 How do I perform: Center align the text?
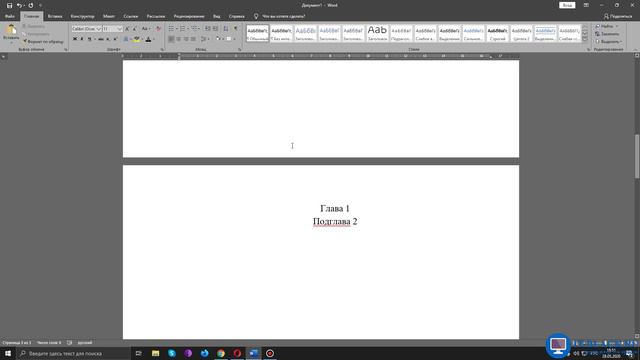179,39
